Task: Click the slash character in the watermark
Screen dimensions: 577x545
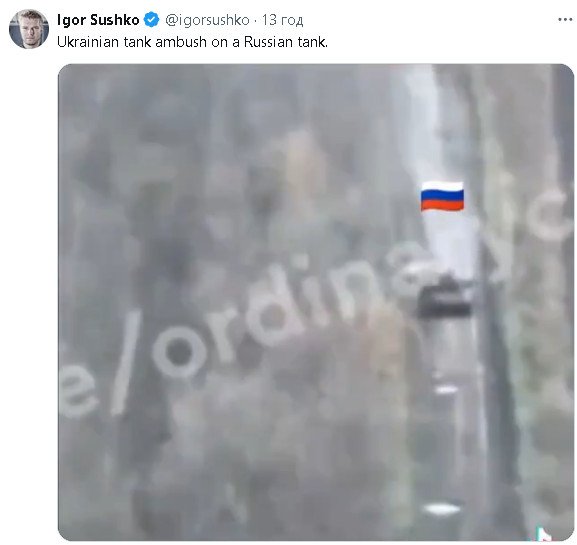Action: pos(125,362)
